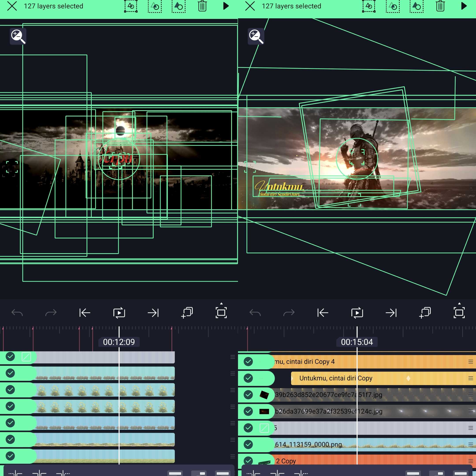Close selection mode in the 00:12:09 editor
476x476 pixels.
click(12, 6)
